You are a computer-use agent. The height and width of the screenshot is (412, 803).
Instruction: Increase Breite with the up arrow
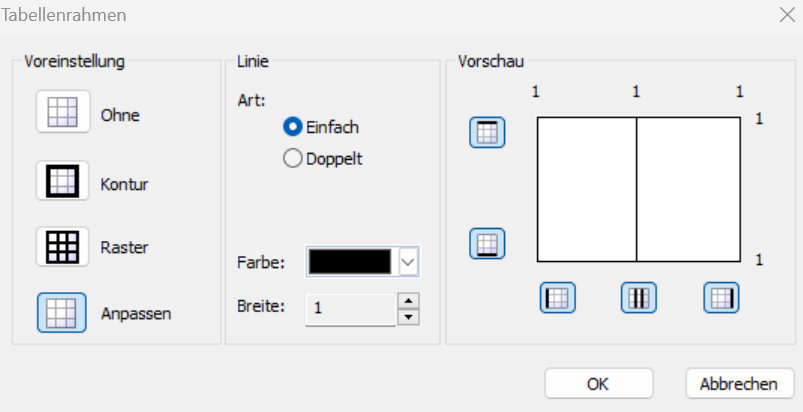coord(408,300)
